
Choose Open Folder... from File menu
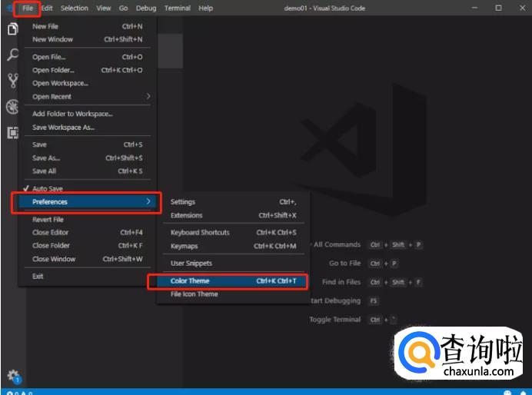pos(53,70)
